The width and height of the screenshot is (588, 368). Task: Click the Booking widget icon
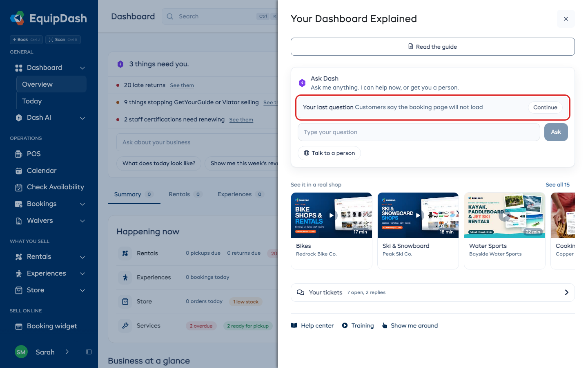(19, 326)
